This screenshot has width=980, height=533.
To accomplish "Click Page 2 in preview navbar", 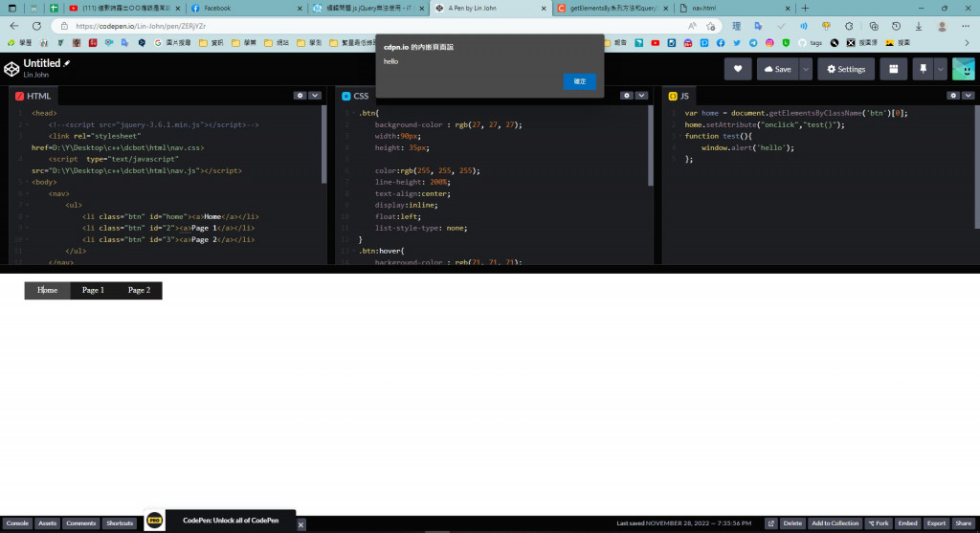I will 139,290.
